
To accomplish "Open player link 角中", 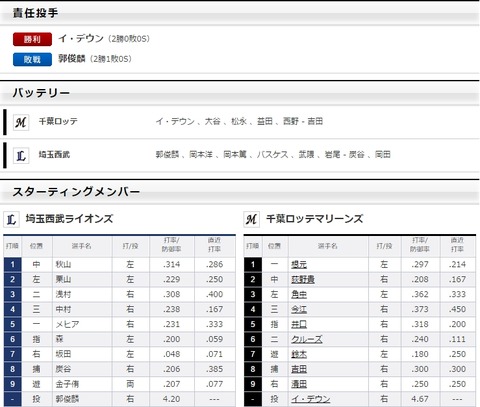I will pyautogui.click(x=299, y=295).
